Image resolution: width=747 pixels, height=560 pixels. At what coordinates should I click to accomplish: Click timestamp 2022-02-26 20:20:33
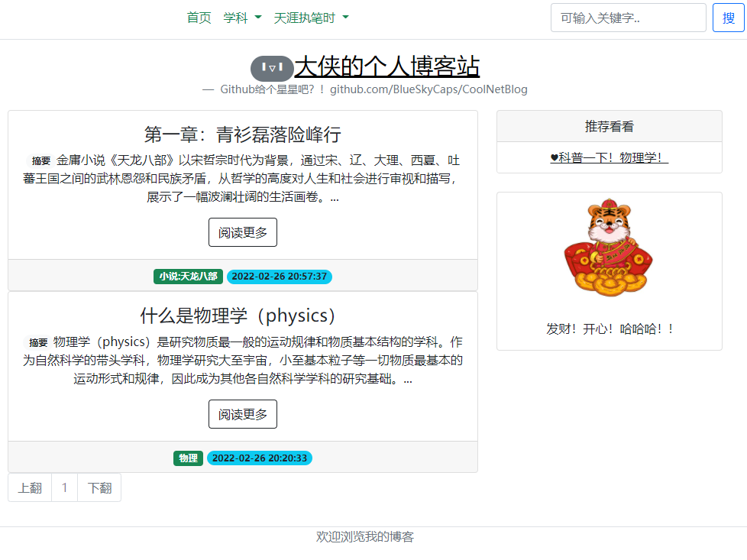[259, 458]
